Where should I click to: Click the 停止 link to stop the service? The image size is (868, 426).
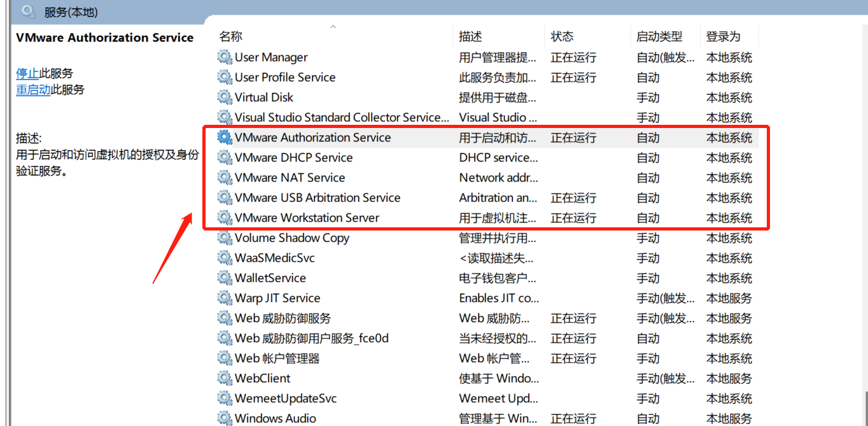[27, 73]
